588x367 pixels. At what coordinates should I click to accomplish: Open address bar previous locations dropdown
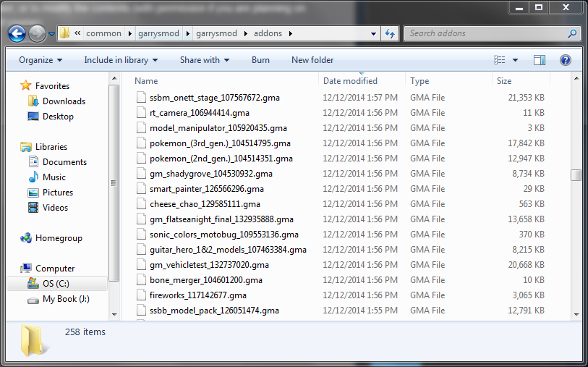click(x=373, y=33)
